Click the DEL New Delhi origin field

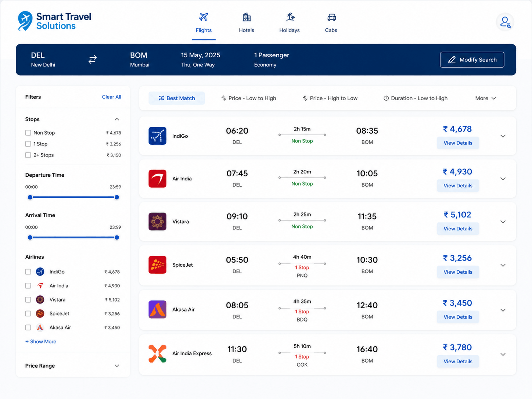pos(43,60)
